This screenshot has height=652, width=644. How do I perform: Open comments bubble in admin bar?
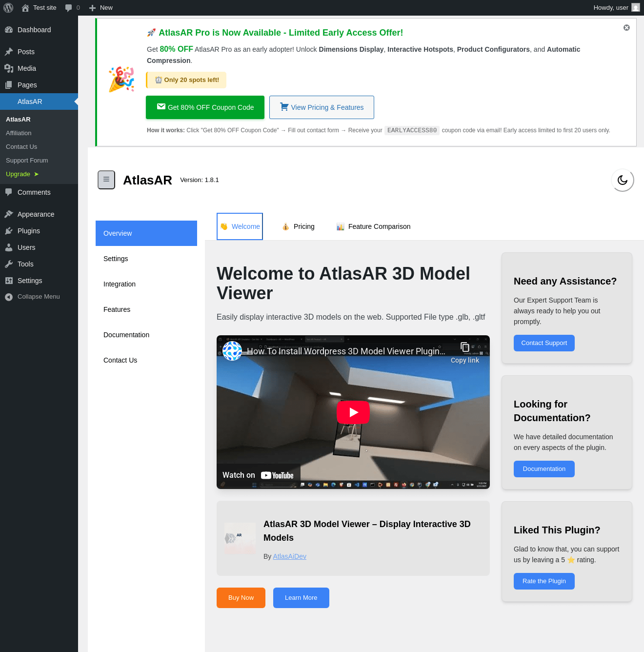(x=72, y=8)
